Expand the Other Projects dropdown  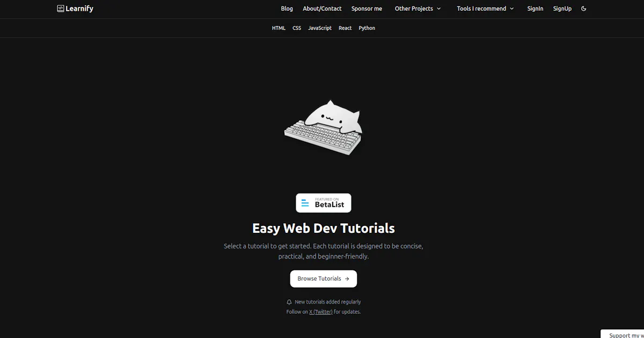(x=418, y=9)
